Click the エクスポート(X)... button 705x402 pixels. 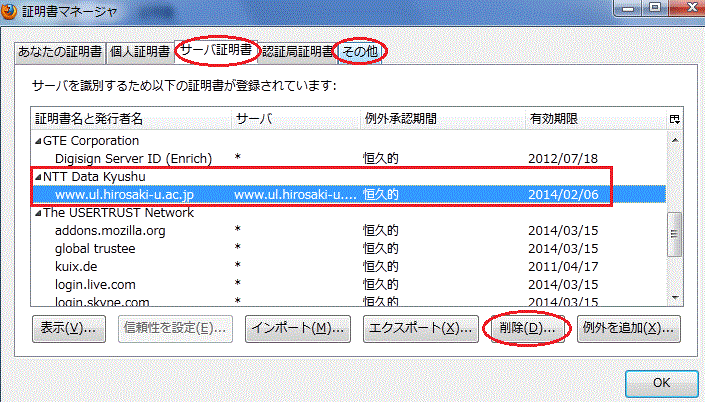click(x=421, y=329)
